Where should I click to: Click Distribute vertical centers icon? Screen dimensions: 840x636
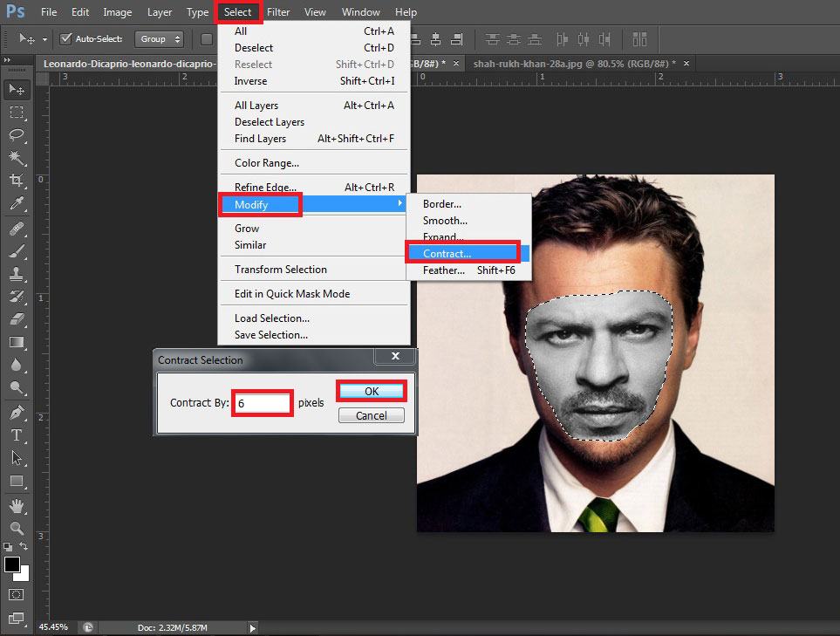[x=513, y=39]
